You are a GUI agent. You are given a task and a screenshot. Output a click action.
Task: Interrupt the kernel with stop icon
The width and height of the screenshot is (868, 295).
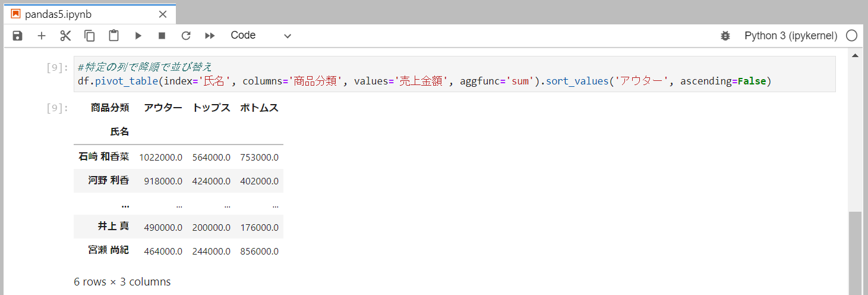click(162, 36)
